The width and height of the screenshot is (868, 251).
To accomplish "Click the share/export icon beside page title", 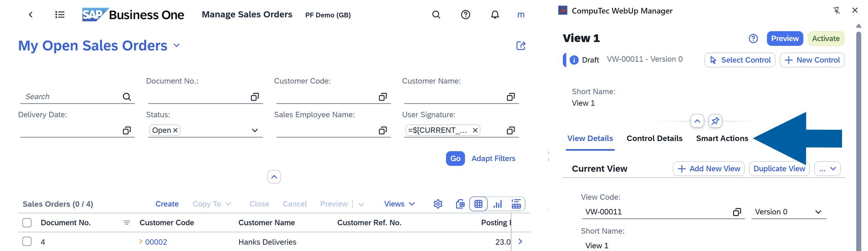I will [x=521, y=46].
